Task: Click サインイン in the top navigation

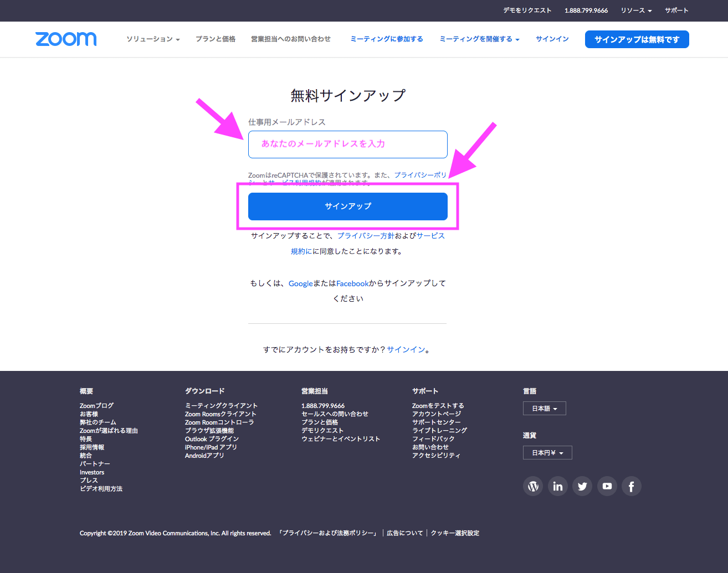Action: tap(552, 39)
